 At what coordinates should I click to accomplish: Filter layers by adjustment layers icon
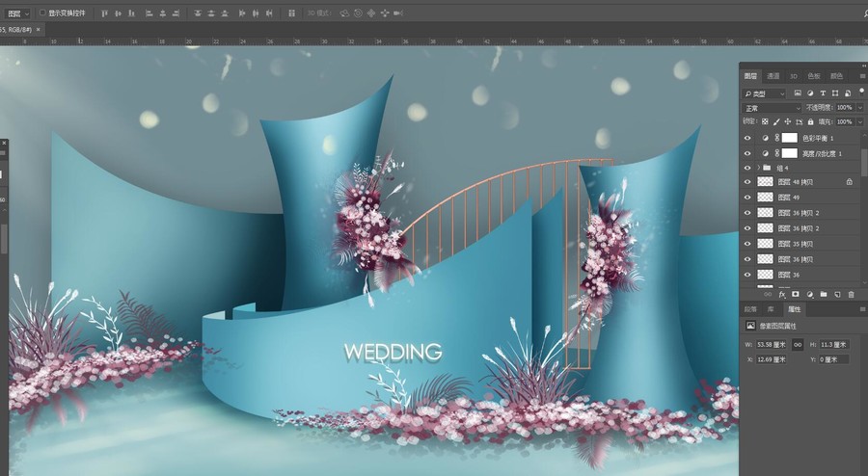coord(810,93)
